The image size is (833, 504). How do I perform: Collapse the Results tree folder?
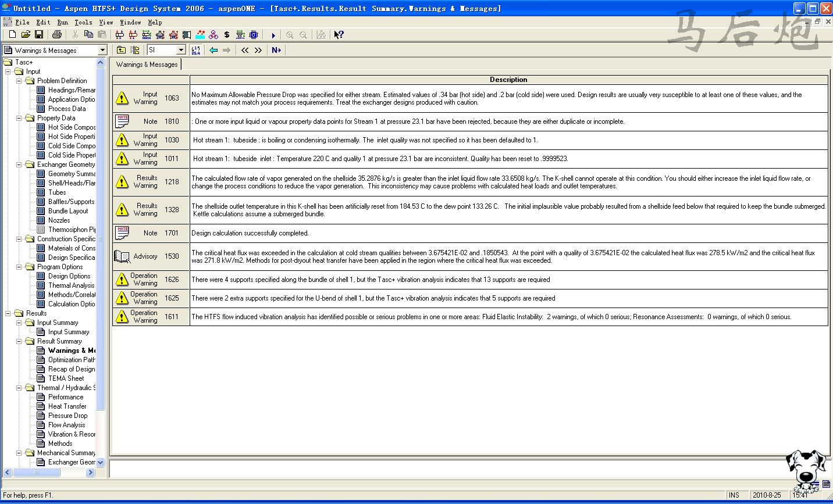pyautogui.click(x=8, y=313)
